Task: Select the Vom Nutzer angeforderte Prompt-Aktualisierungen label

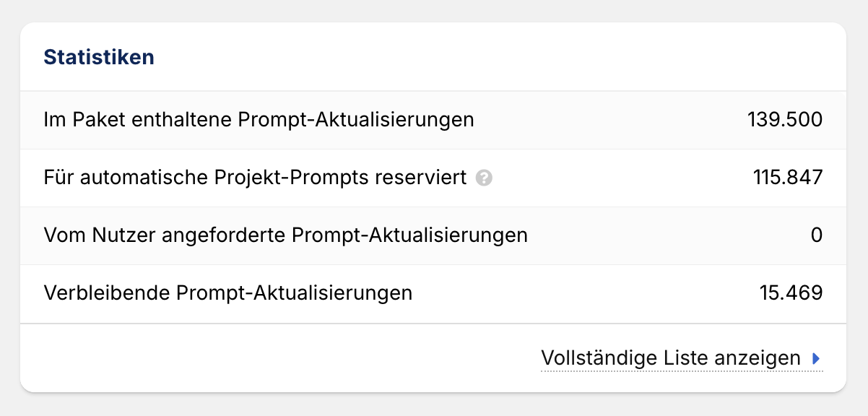Action: tap(285, 235)
